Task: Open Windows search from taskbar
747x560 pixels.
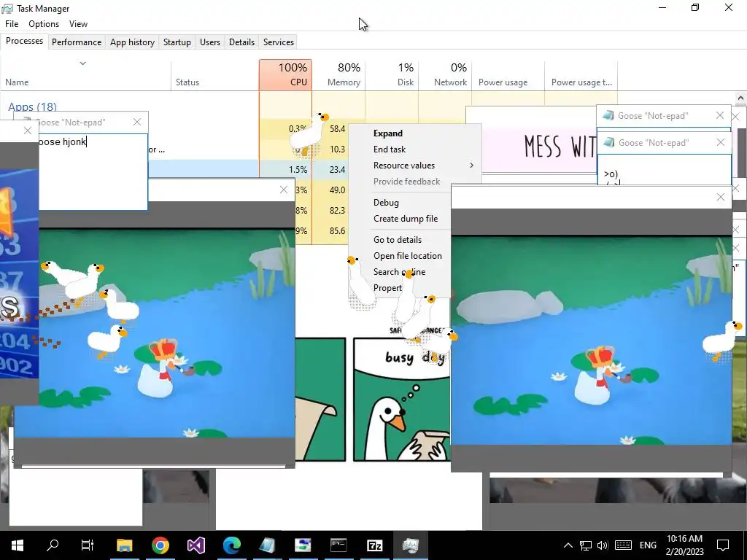Action: tap(53, 545)
